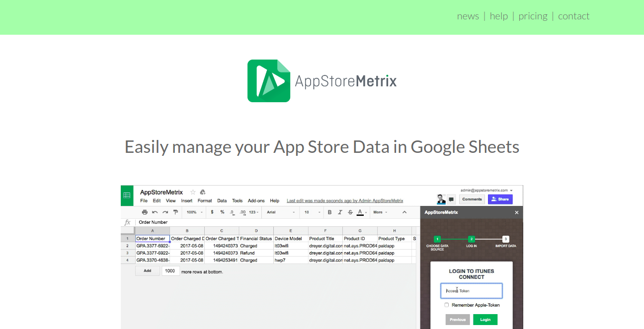Image resolution: width=644 pixels, height=329 pixels.
Task: Click the Comments button
Action: click(472, 199)
